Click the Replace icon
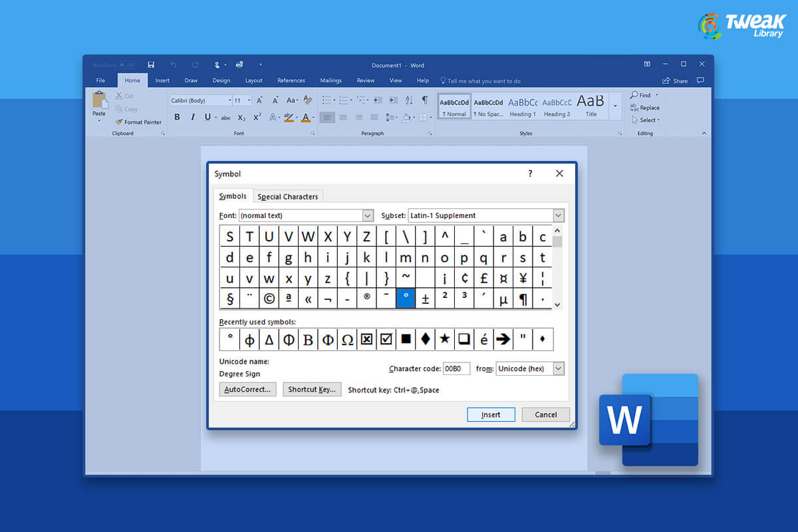Viewport: 798px width, 532px height. coord(645,107)
